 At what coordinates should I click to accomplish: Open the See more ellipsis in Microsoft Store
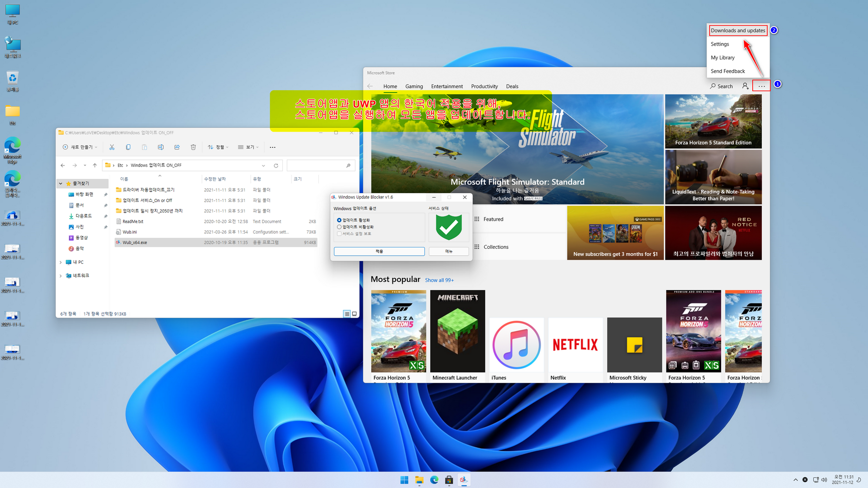761,86
